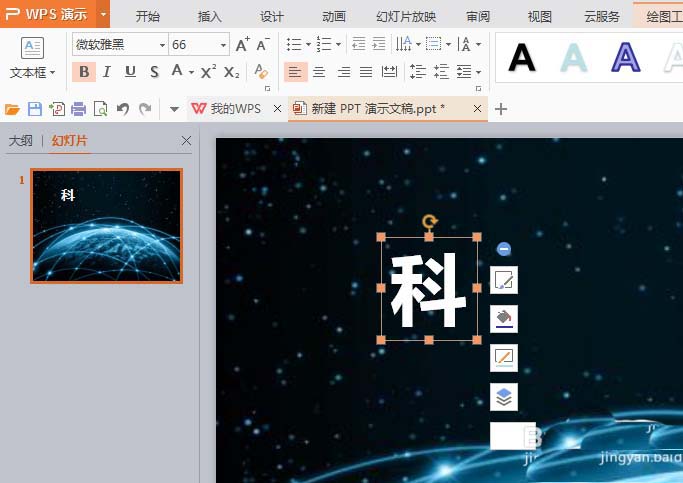
Task: Open the 设计 tab
Action: point(272,17)
